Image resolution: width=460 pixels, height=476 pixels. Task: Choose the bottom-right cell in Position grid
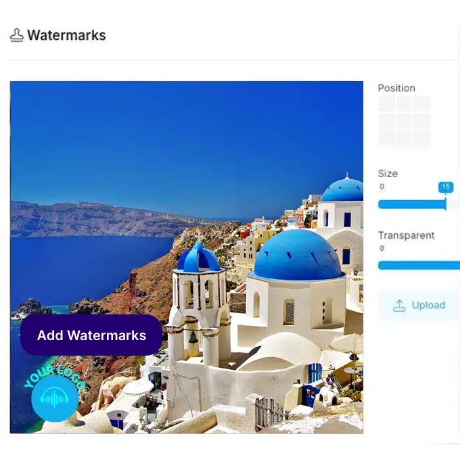pos(421,139)
